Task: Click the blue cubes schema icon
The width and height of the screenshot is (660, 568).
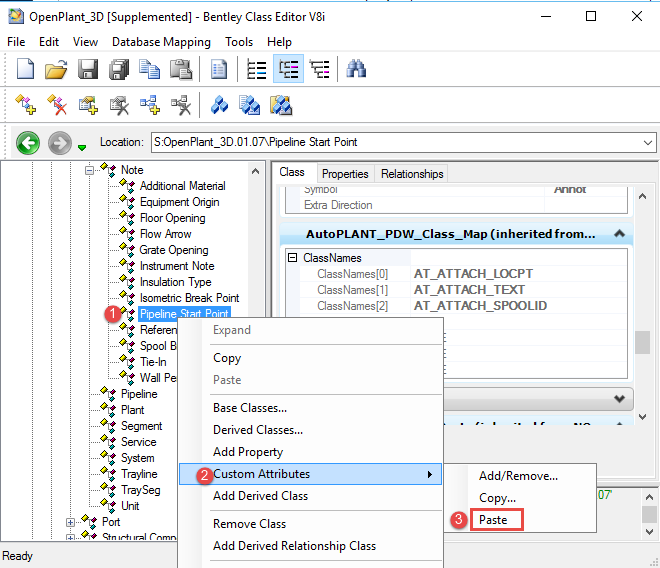Action: 220,105
